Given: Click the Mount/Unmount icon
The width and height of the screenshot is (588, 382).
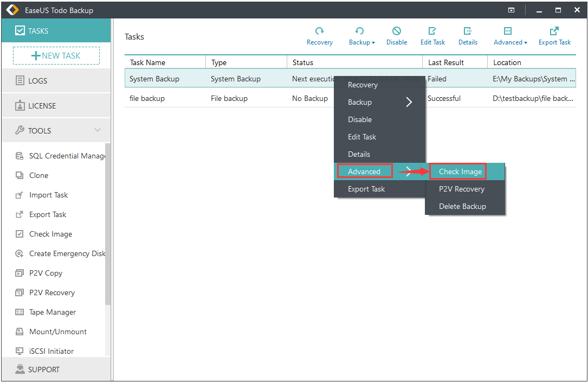Looking at the screenshot, I should point(20,332).
